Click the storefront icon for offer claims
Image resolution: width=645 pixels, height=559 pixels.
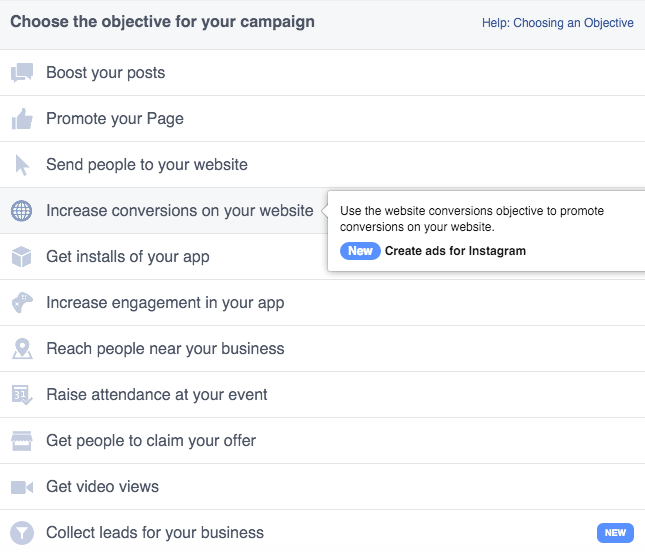22,441
